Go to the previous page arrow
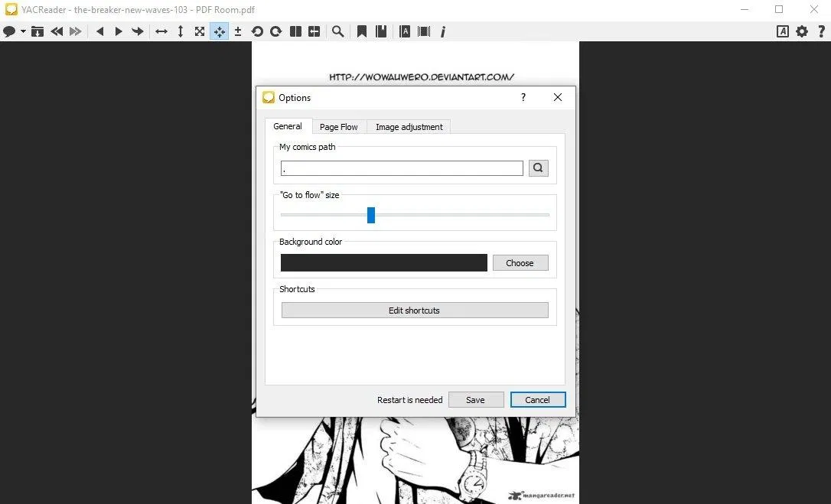The height and width of the screenshot is (504, 831). (99, 31)
